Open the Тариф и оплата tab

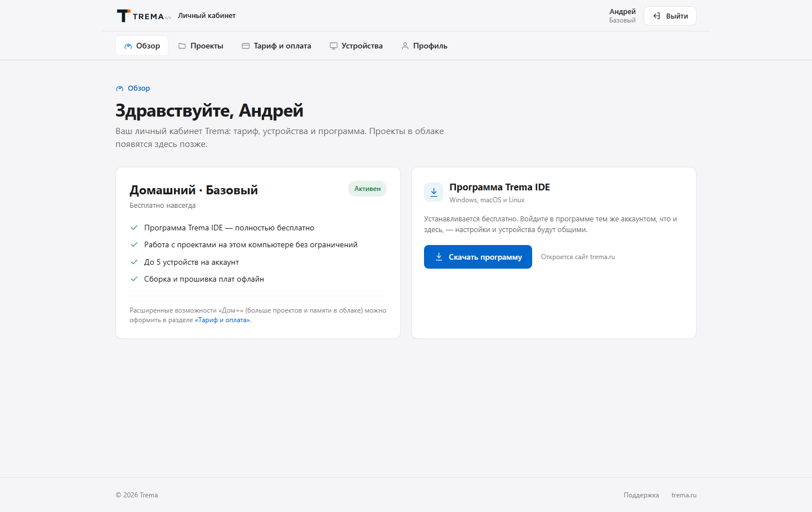(x=276, y=46)
